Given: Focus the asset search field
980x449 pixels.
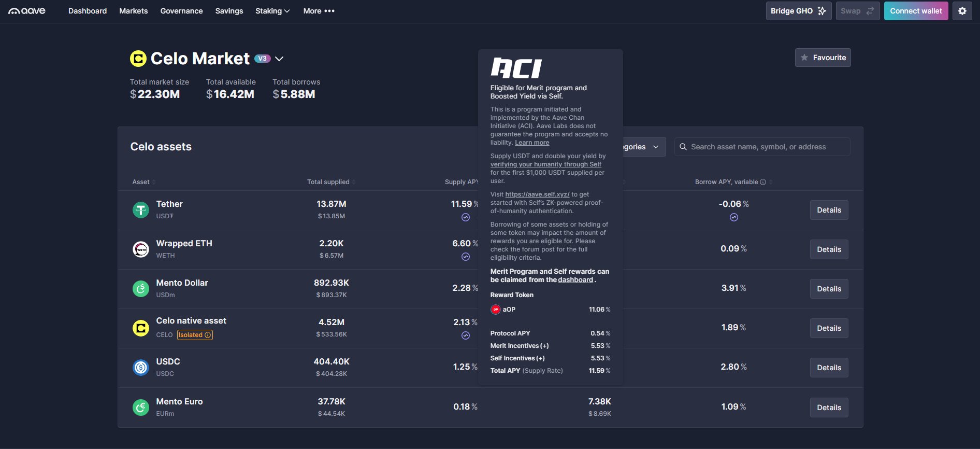Looking at the screenshot, I should pos(762,147).
